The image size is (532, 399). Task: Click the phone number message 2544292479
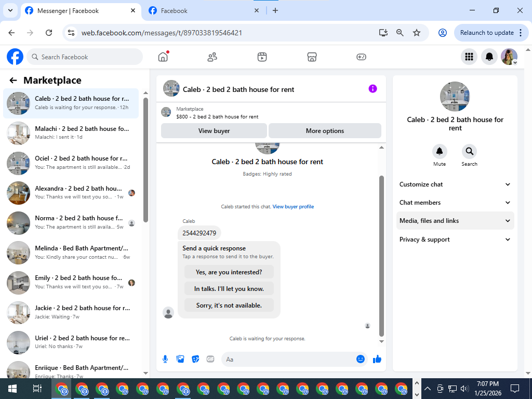[x=199, y=233]
